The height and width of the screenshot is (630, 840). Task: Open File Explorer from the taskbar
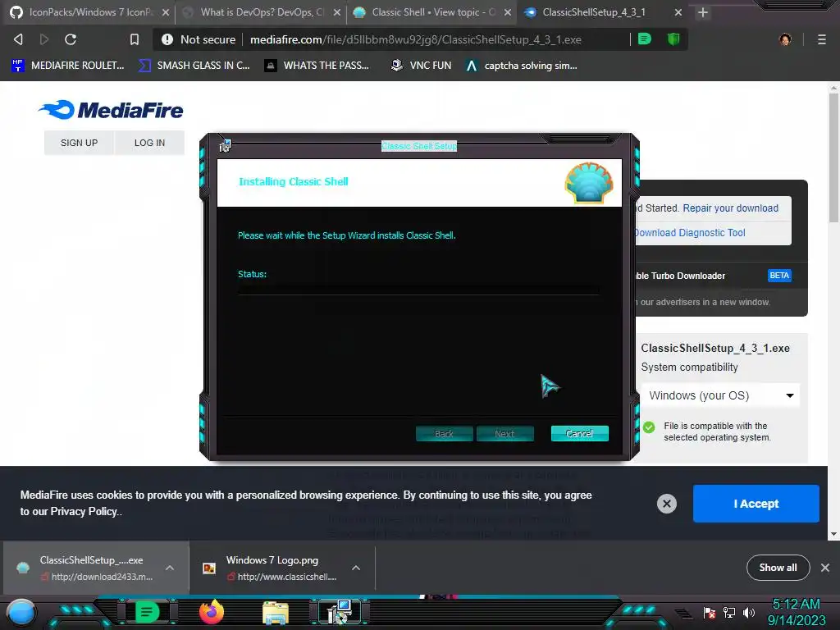(x=276, y=612)
